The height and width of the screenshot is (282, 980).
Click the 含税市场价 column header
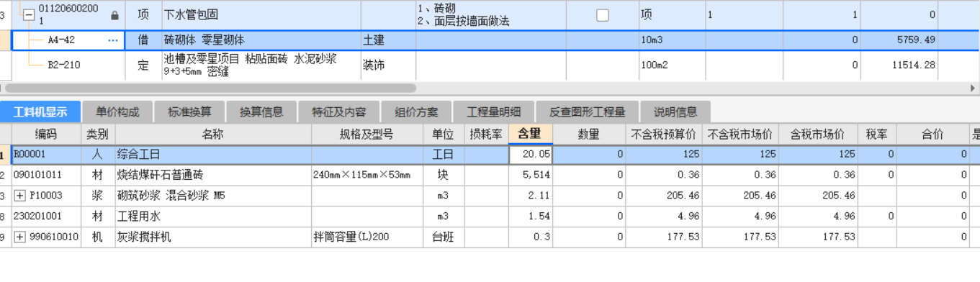pyautogui.click(x=817, y=134)
